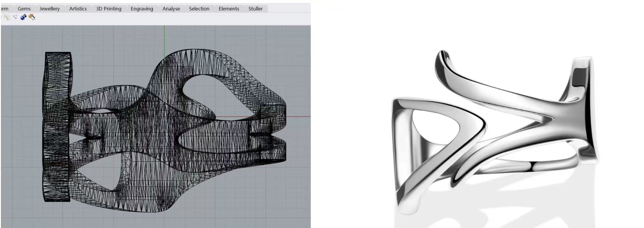Click the blue sphere toolbar icon
The height and width of the screenshot is (228, 644).
point(23,17)
